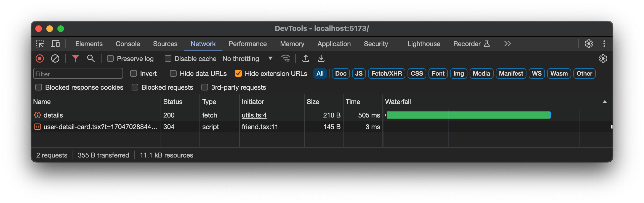Filter requests by Other type

pos(584,73)
